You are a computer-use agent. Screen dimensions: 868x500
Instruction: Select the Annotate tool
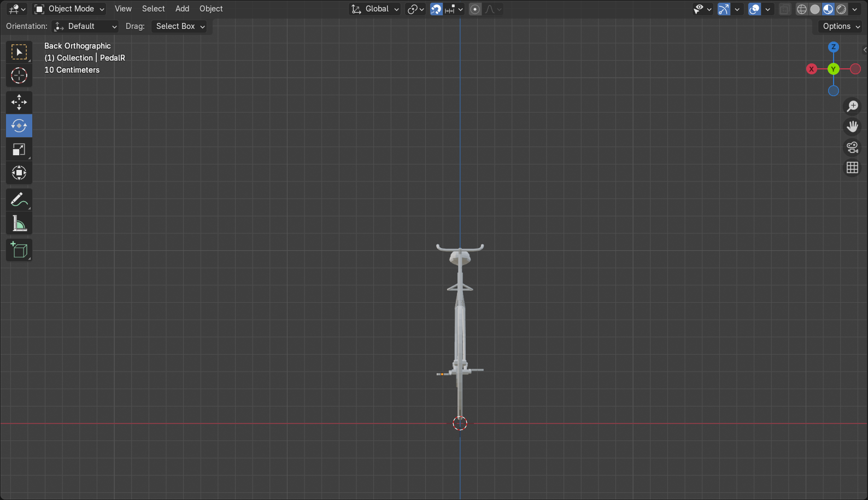click(19, 200)
